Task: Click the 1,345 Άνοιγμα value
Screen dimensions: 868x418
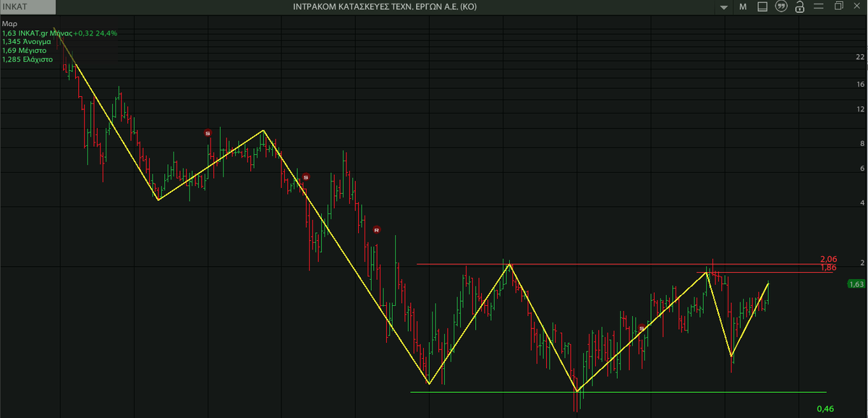Action: 25,42
